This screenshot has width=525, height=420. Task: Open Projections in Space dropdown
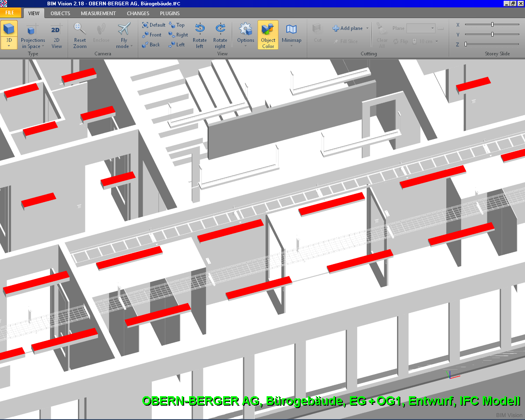pos(33,35)
